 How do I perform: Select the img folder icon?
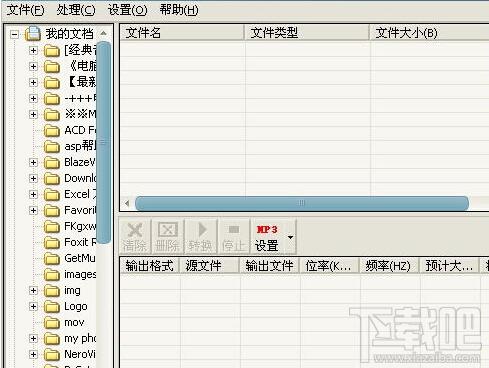(x=52, y=291)
